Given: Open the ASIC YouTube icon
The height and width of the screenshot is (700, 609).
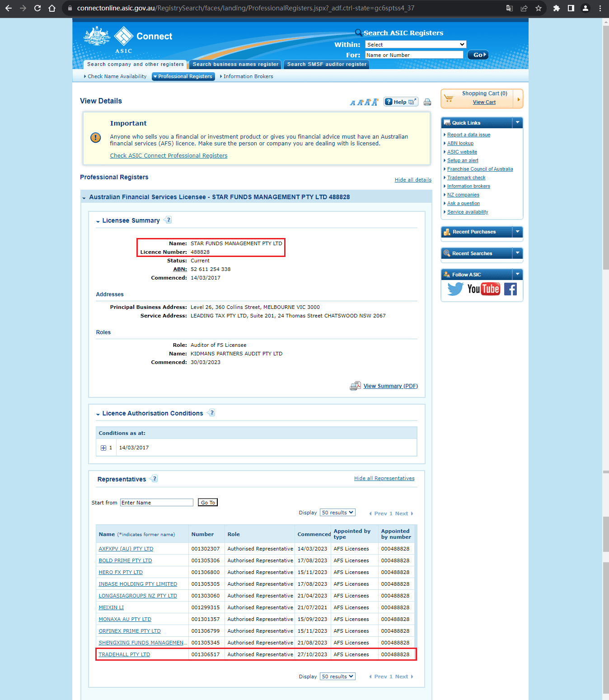Looking at the screenshot, I should point(483,289).
